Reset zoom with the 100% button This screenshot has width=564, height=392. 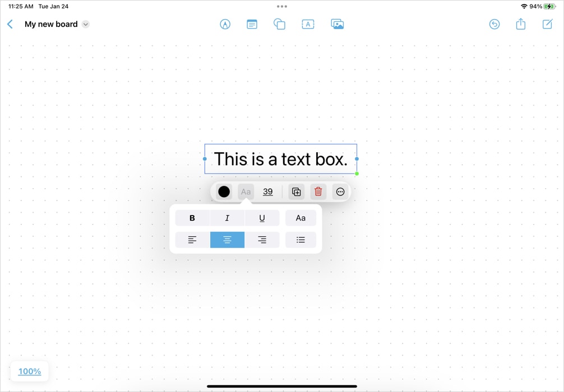tap(29, 371)
